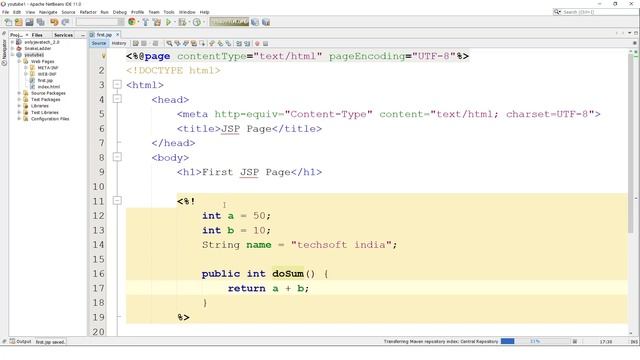Screen dimensions: 640x360
Task: Open the Refactor menu
Action: click(88, 12)
